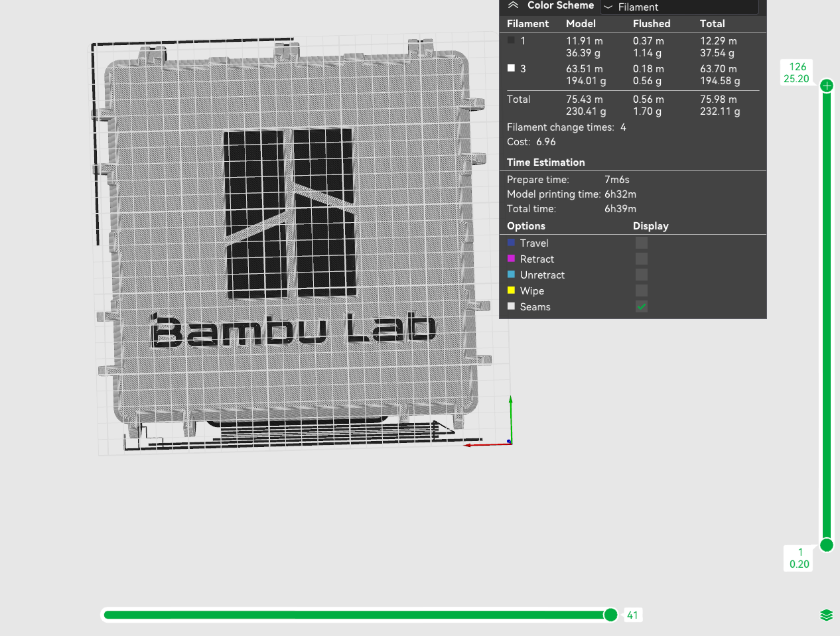Viewport: 840px width, 636px height.
Task: Click the Time Estimation heading
Action: (546, 162)
